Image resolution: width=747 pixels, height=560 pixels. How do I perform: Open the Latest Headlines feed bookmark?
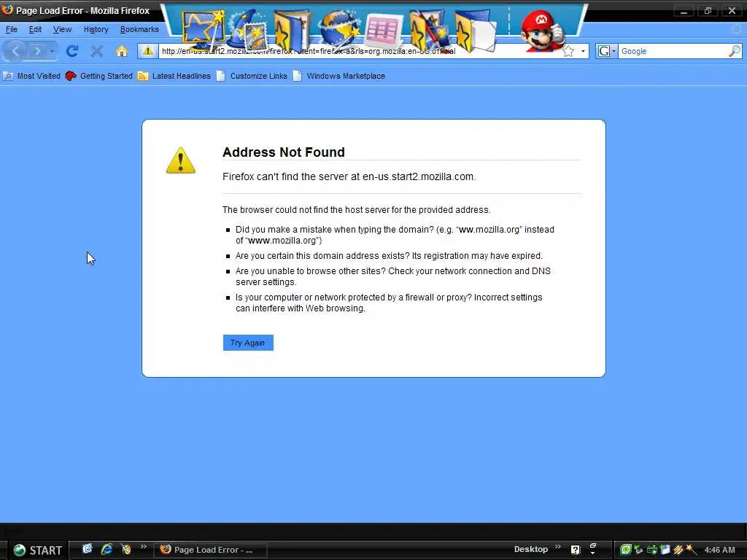pos(174,76)
